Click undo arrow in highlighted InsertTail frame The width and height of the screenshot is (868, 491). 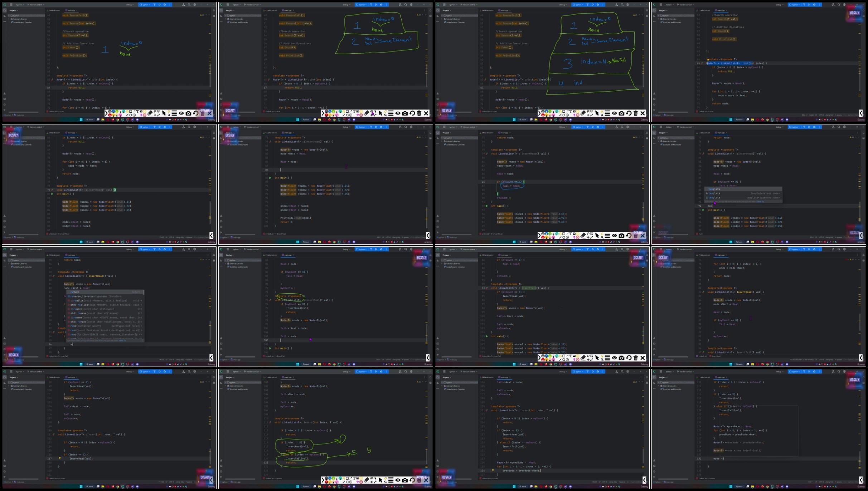(629, 358)
